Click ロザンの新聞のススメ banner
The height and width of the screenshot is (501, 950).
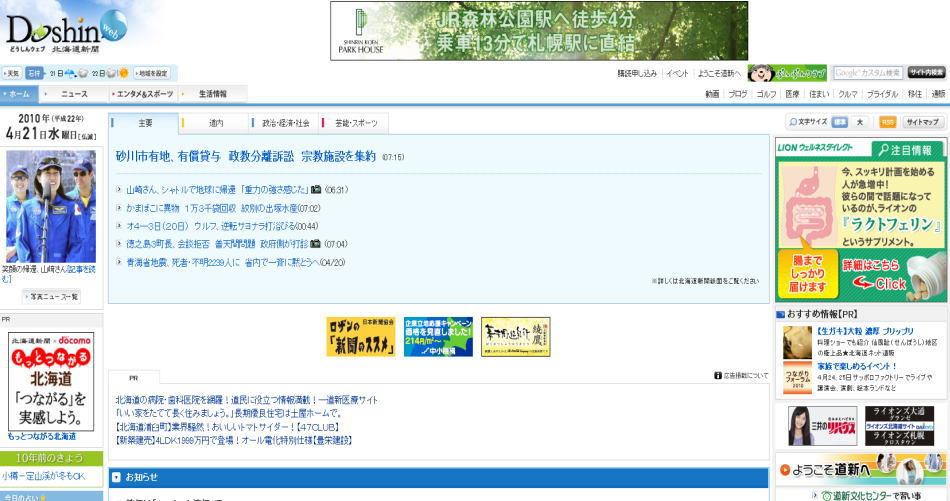(x=360, y=337)
